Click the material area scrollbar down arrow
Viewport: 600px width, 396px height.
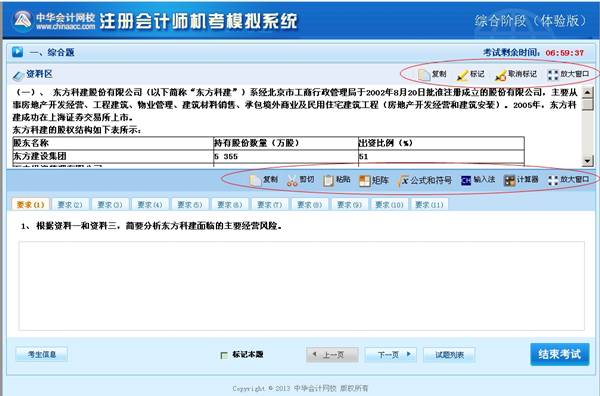tap(587, 161)
